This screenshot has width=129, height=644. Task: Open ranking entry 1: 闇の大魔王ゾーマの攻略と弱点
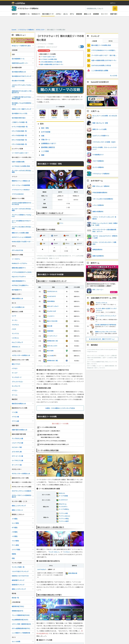click(101, 46)
